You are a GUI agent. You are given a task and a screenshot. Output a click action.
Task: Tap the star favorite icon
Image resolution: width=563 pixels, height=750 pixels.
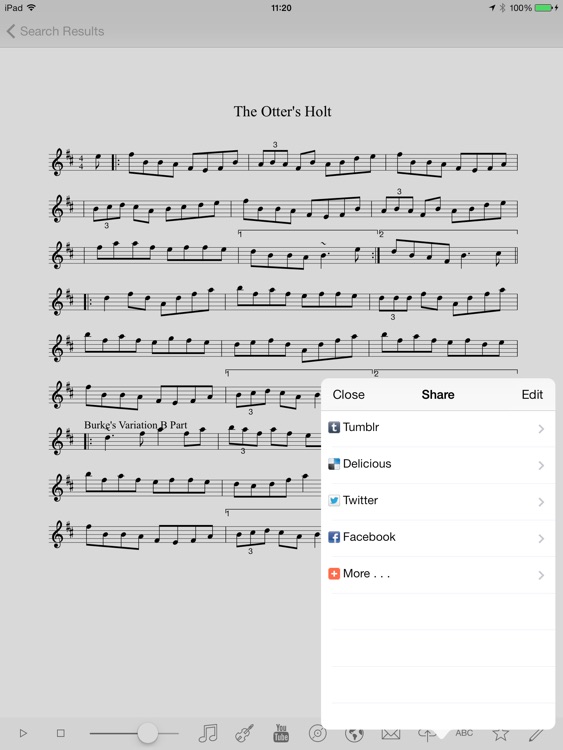(500, 733)
